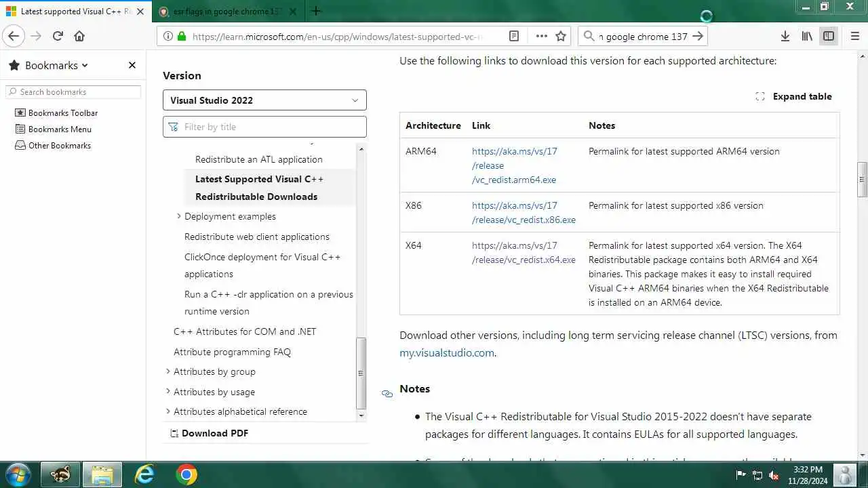This screenshot has width=868, height=488.
Task: Open the Windows Start menu
Action: coord(18,474)
